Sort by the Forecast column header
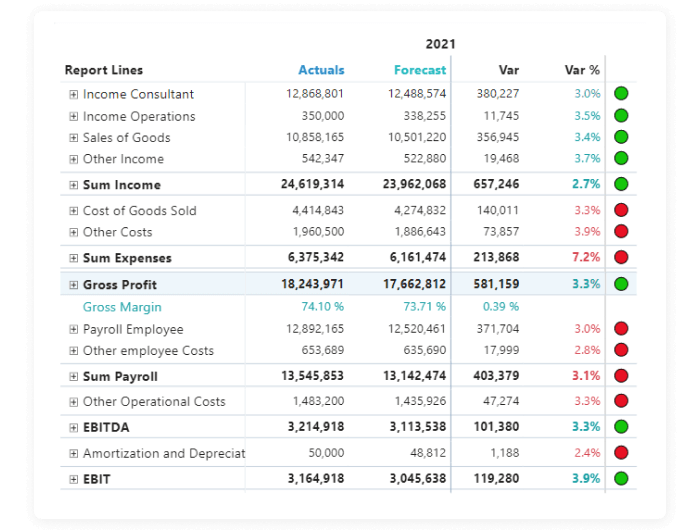Image resolution: width=699 pixels, height=531 pixels. [420, 70]
